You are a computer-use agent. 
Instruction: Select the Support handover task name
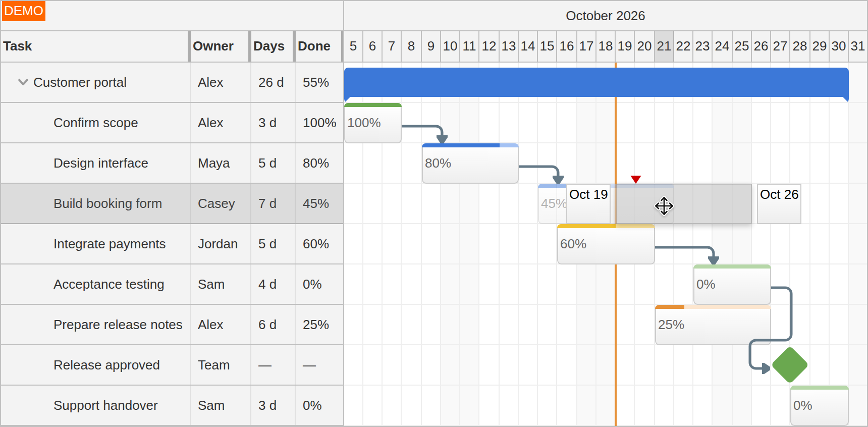coord(105,405)
